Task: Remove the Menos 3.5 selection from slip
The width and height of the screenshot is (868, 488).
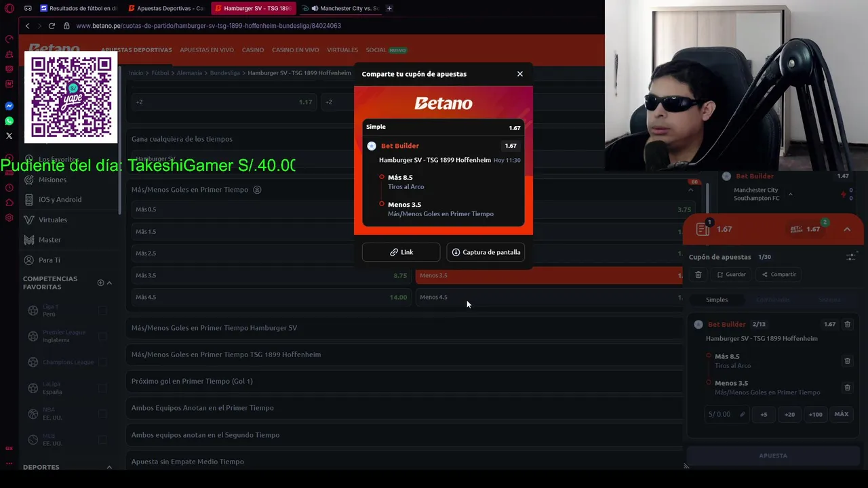Action: (847, 388)
